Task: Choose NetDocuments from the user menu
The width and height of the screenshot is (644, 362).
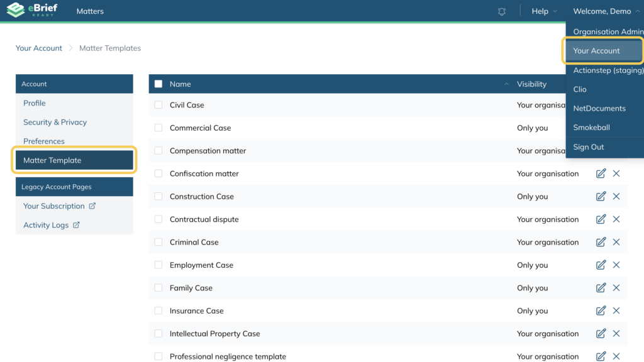Action: coord(604,108)
